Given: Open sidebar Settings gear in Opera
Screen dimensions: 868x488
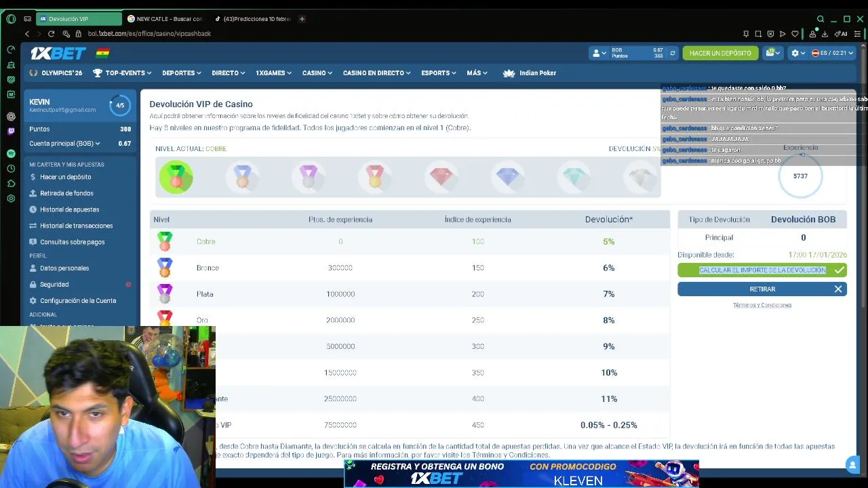Looking at the screenshot, I should click(x=11, y=199).
